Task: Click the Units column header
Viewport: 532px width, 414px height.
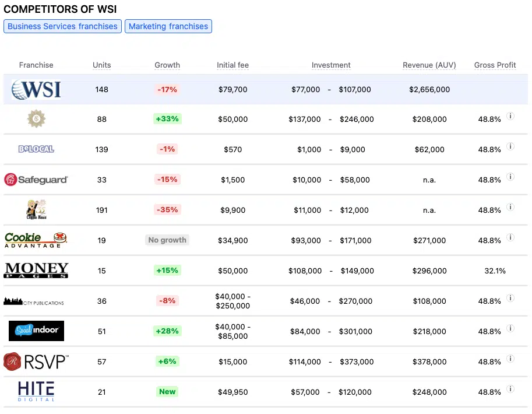Action: click(102, 65)
